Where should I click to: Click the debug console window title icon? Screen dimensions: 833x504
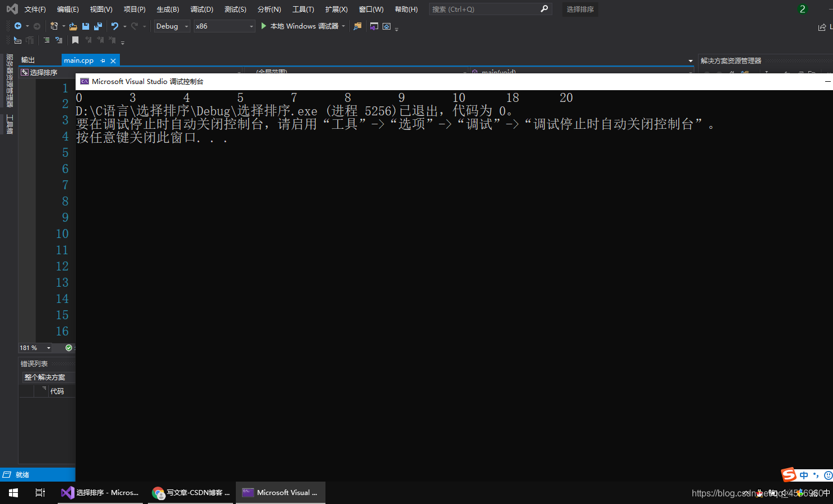(x=85, y=81)
